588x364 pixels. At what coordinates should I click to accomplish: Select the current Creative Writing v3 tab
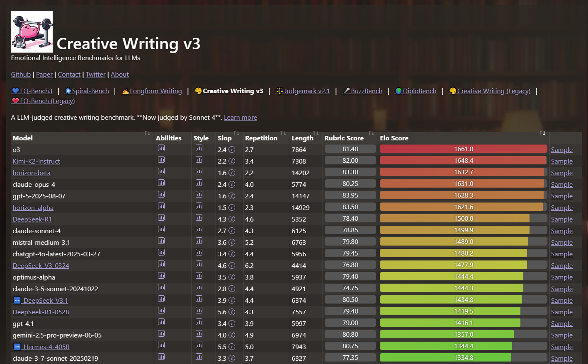(x=229, y=91)
